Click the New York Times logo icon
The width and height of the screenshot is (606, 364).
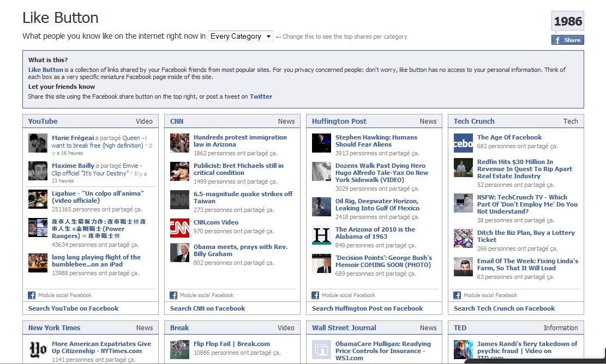tap(38, 349)
